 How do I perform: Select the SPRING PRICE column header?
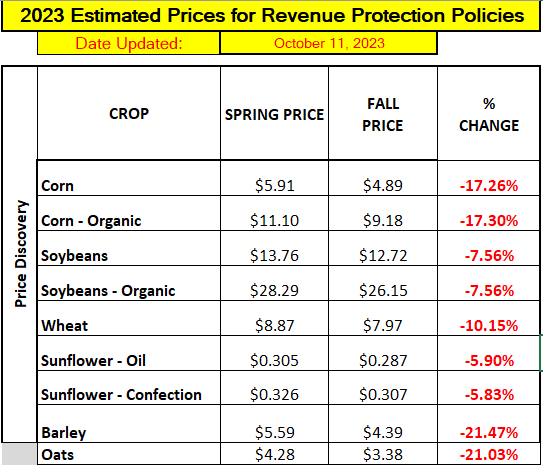274,113
